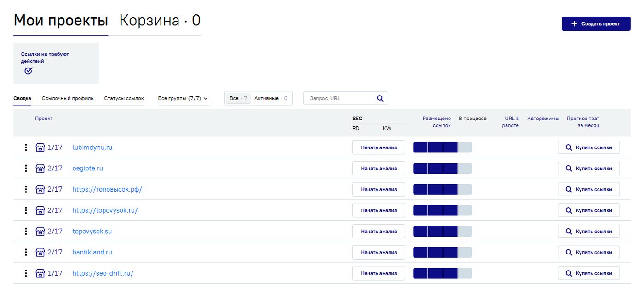Click 'Начать анализ' for lubimdynu.ru
644x288 pixels.
pos(379,147)
